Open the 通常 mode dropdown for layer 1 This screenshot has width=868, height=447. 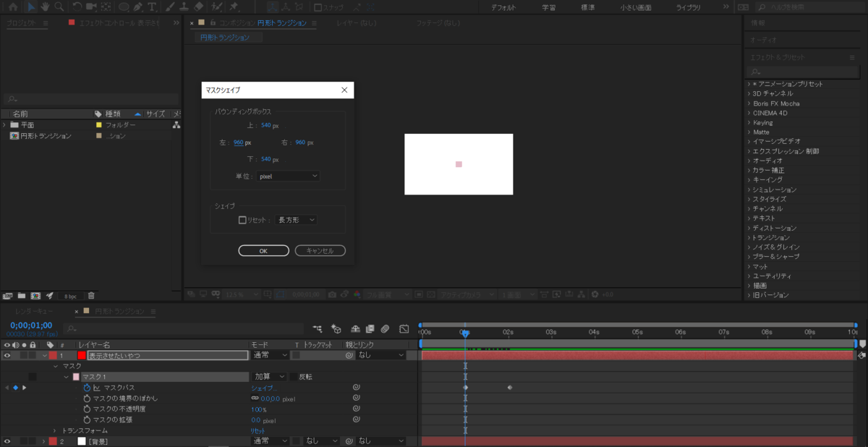(268, 356)
